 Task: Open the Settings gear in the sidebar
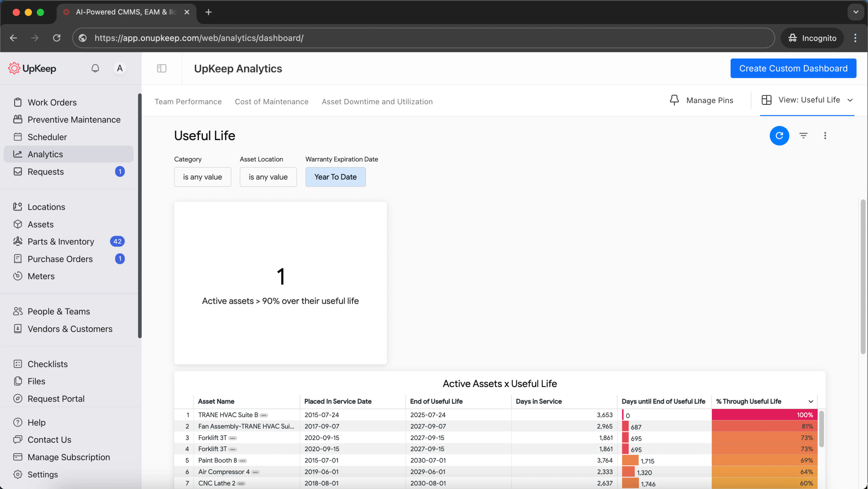18,474
